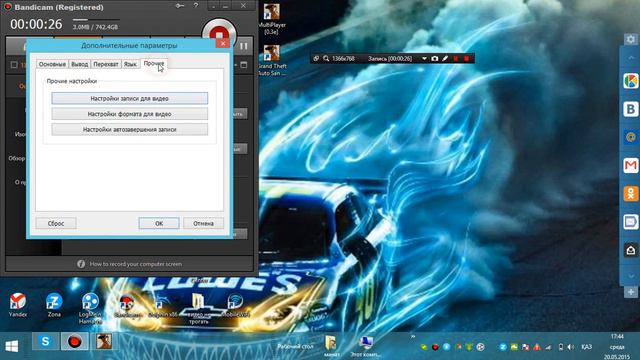Viewport: 640px width, 360px height.
Task: Open Zona desktop shortcut
Action: 54,305
